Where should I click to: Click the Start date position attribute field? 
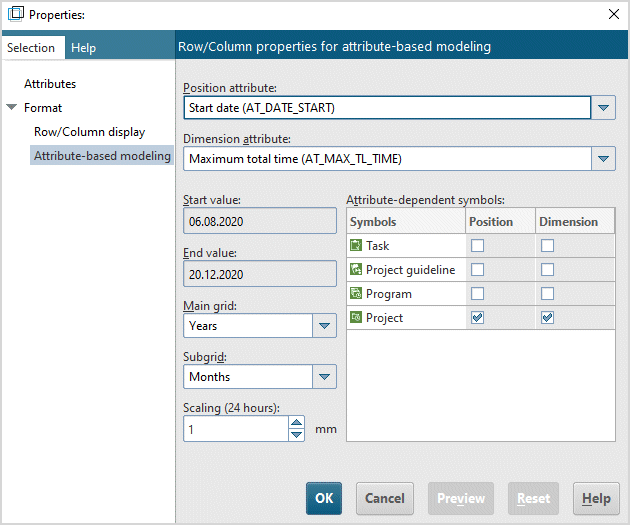[x=387, y=108]
